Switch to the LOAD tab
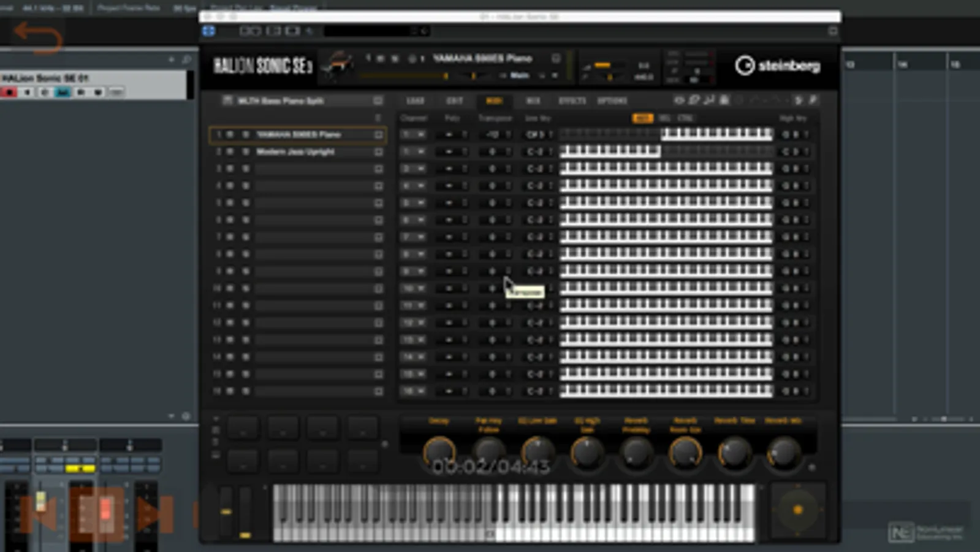The image size is (980, 552). coord(415,101)
